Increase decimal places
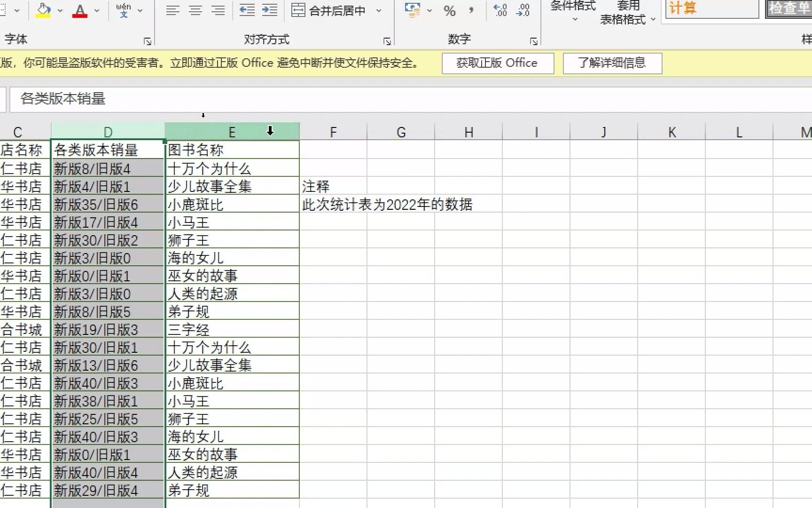The image size is (812, 508). coord(500,10)
